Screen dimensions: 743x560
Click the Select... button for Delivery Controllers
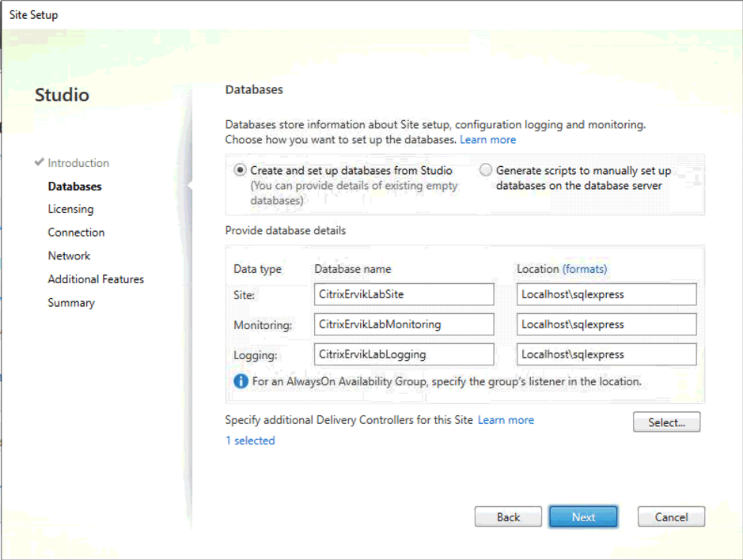click(x=666, y=422)
